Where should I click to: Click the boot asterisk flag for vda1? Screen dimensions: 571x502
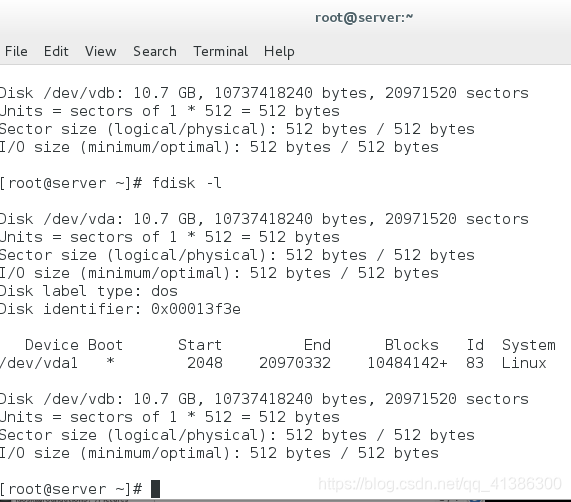click(x=110, y=361)
